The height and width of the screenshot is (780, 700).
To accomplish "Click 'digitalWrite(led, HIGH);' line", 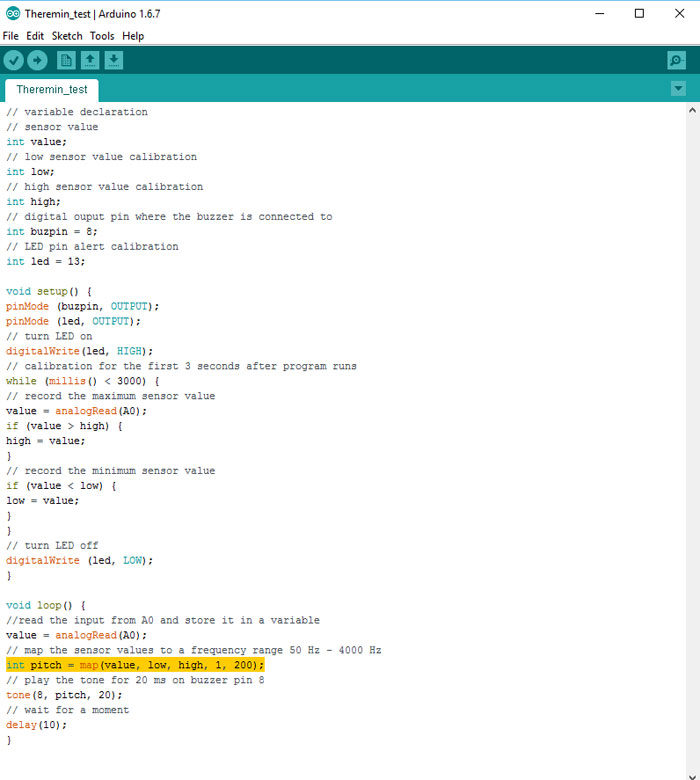I will [80, 351].
